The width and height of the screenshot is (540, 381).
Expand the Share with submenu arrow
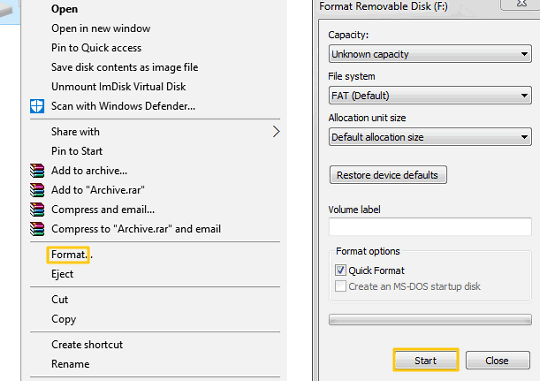276,132
